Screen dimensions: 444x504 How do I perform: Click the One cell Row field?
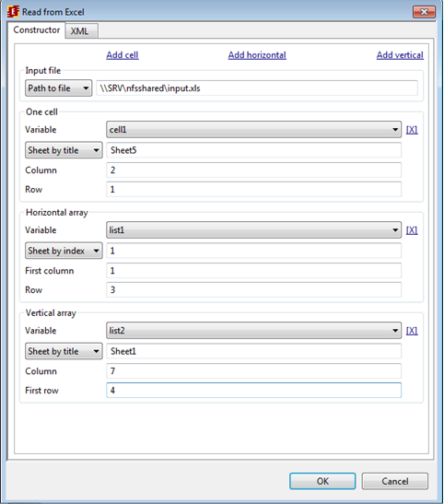pyautogui.click(x=253, y=189)
